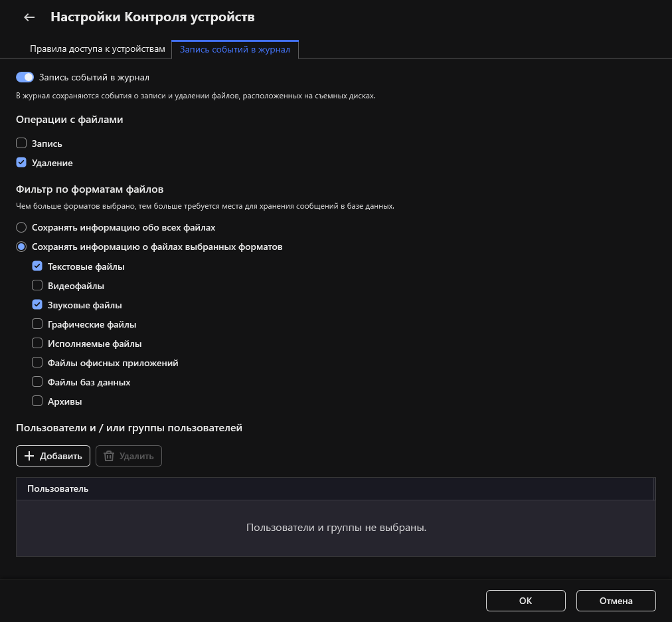This screenshot has height=622, width=672.
Task: Uncheck the Удаление checkbox
Action: pyautogui.click(x=21, y=162)
